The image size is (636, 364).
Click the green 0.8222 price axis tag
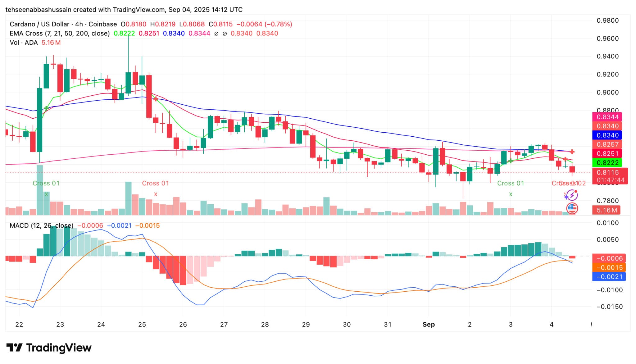(607, 163)
